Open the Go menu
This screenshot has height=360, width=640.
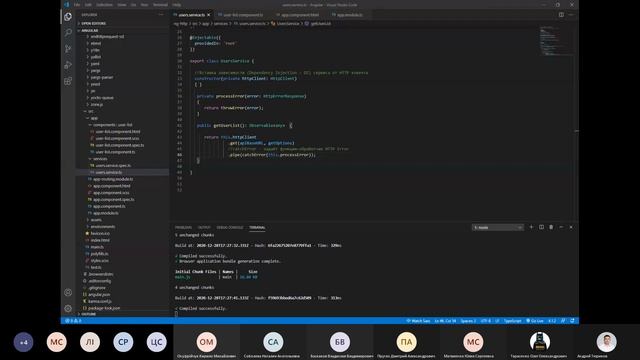133,5
